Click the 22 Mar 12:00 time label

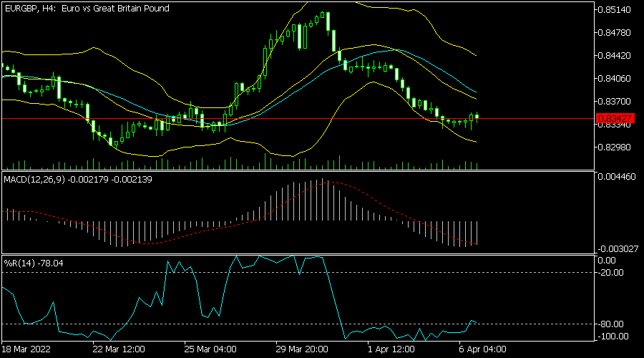coord(119,349)
